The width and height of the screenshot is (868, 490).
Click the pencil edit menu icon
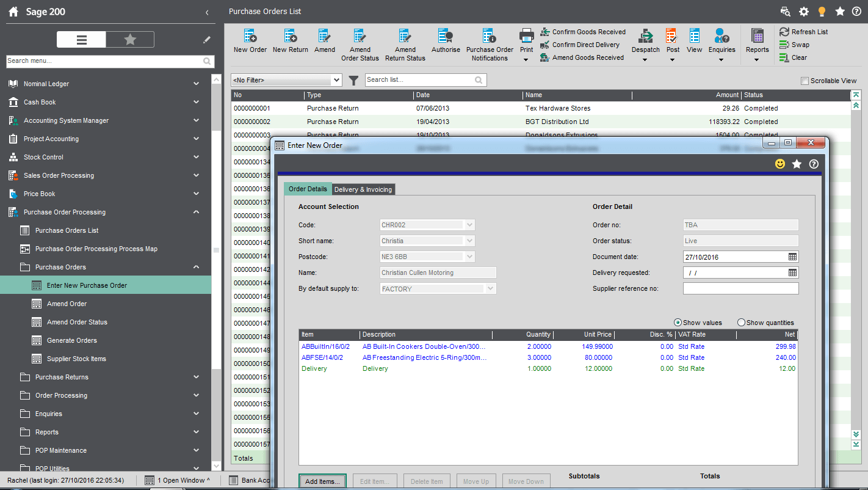(207, 40)
